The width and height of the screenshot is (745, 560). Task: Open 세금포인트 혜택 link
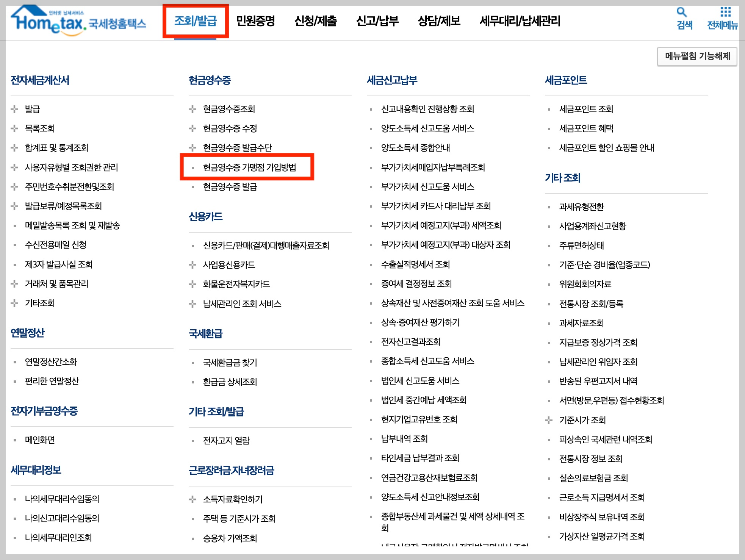tap(586, 128)
